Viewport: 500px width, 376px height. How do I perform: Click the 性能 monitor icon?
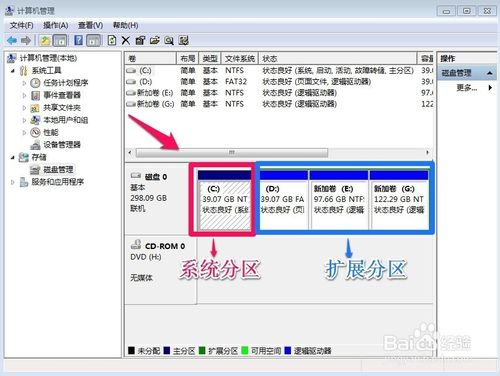[35, 133]
